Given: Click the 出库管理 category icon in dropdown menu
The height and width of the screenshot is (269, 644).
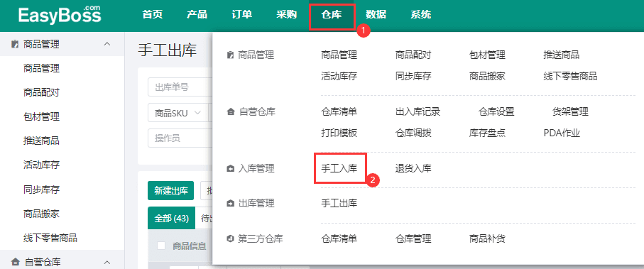Looking at the screenshot, I should click(231, 203).
